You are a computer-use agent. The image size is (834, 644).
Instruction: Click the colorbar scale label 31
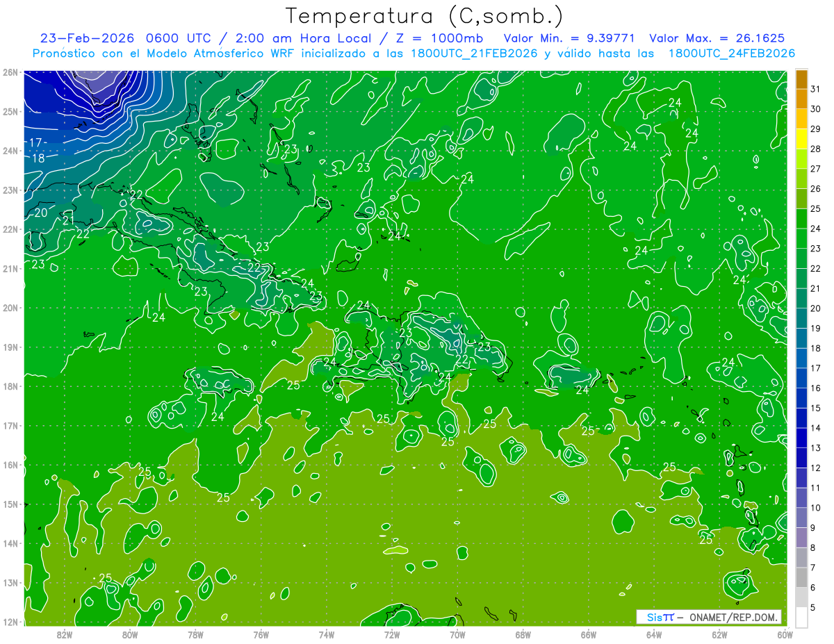(x=816, y=89)
